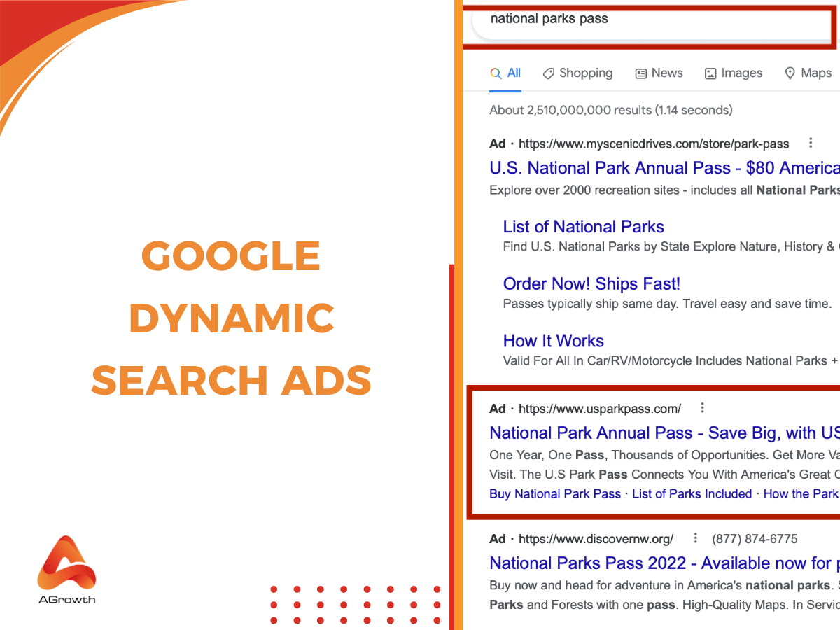Click Buy National Park Pass sitelink
The width and height of the screenshot is (840, 630).
(555, 493)
